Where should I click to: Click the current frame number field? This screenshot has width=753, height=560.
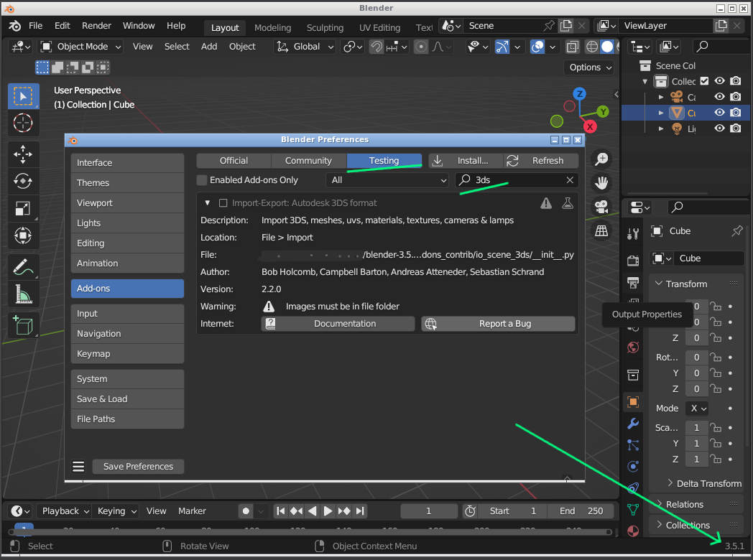click(x=428, y=510)
